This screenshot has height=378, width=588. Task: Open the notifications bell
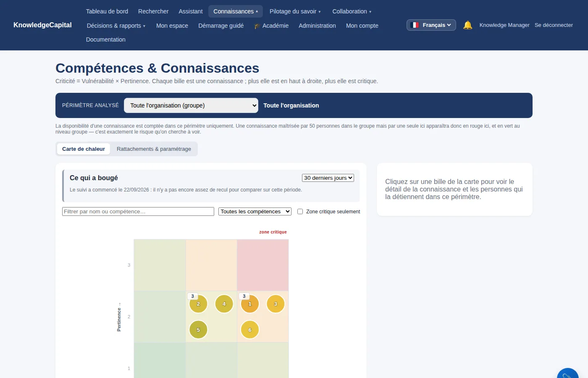[467, 25]
